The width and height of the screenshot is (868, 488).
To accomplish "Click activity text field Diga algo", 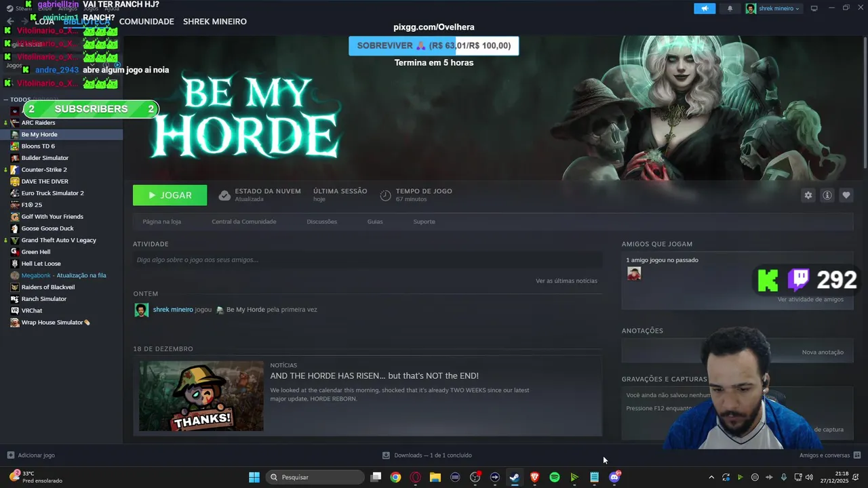I will [368, 260].
